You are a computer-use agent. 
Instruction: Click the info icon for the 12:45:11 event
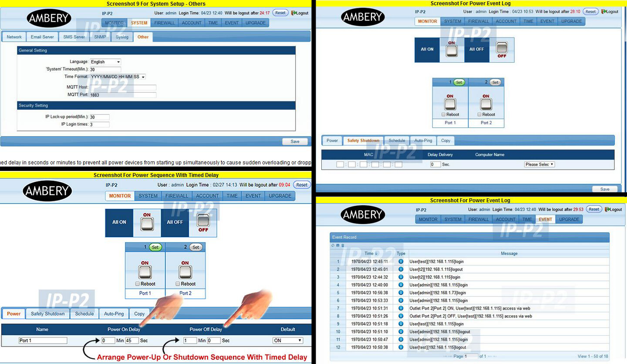[x=401, y=261]
